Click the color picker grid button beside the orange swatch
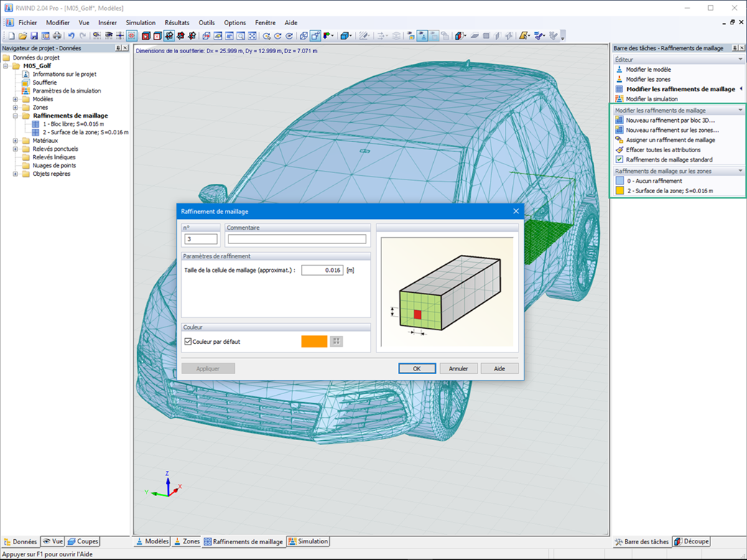The width and height of the screenshot is (747, 560). click(336, 342)
